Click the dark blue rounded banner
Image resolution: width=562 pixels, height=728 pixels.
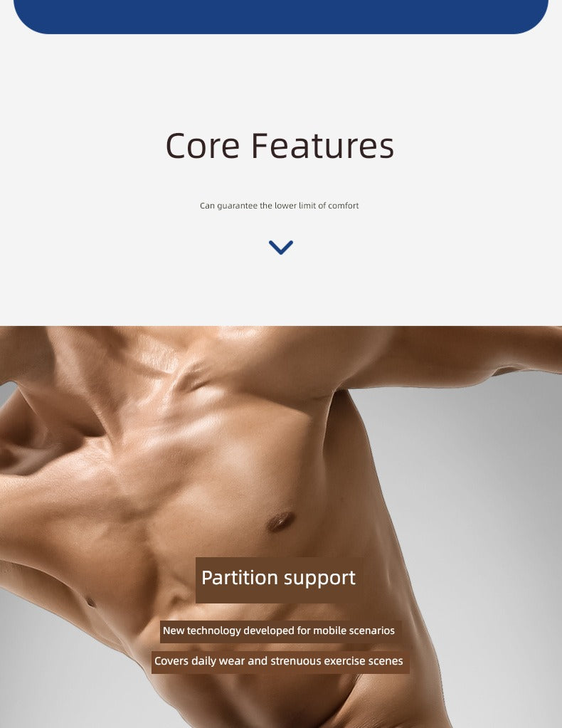click(281, 16)
